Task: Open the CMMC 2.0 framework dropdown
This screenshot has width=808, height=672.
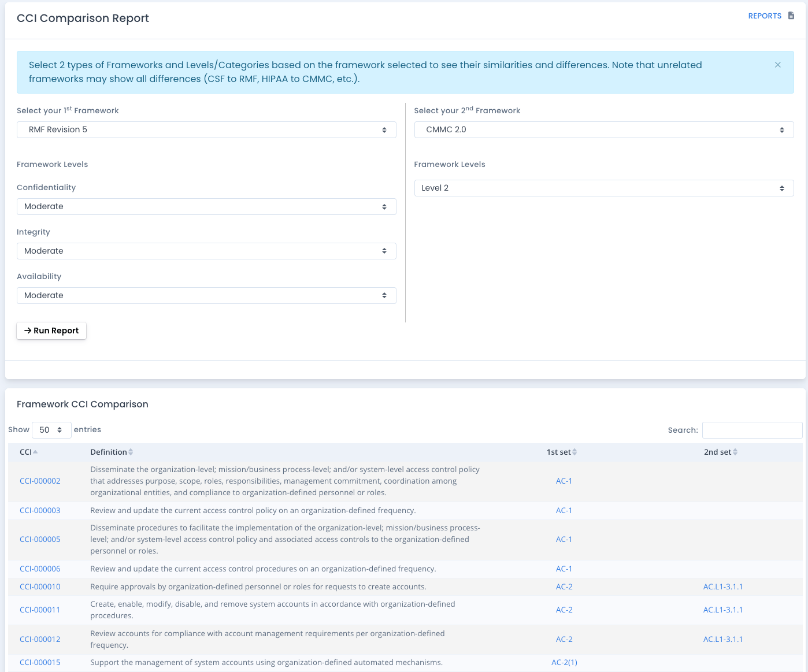Action: [x=603, y=129]
